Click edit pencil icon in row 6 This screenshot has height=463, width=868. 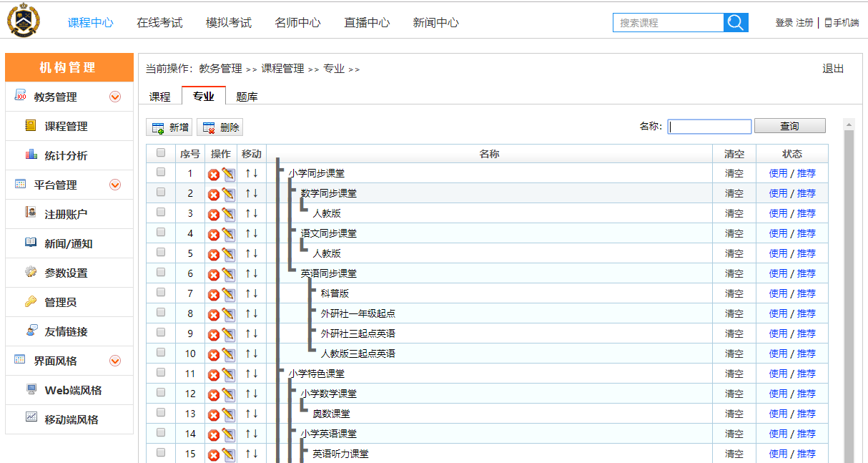pos(228,274)
